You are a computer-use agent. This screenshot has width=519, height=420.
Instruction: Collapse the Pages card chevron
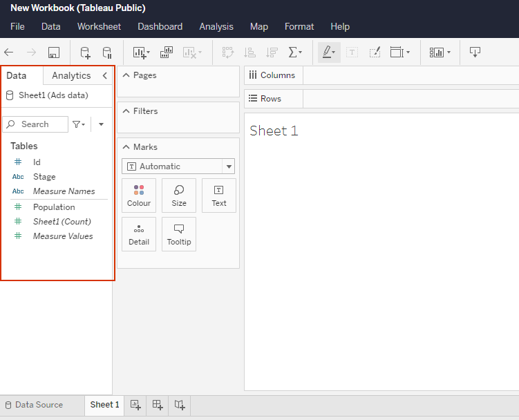click(126, 75)
